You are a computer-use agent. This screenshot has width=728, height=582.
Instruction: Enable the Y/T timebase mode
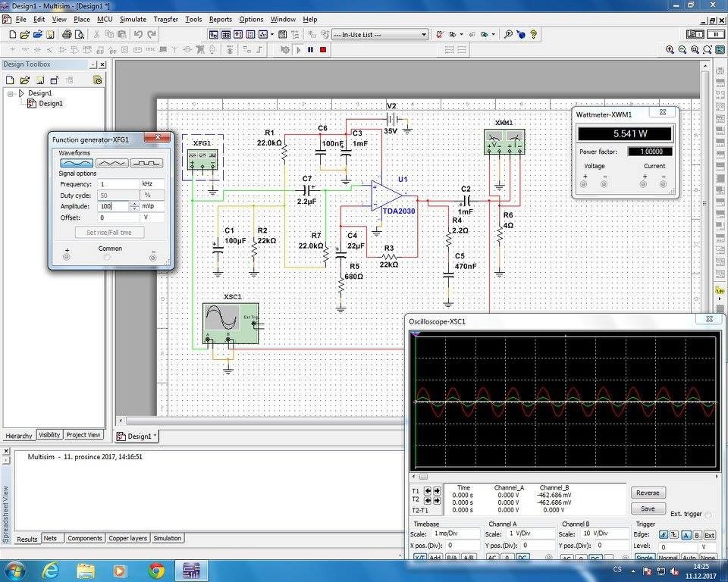click(419, 557)
